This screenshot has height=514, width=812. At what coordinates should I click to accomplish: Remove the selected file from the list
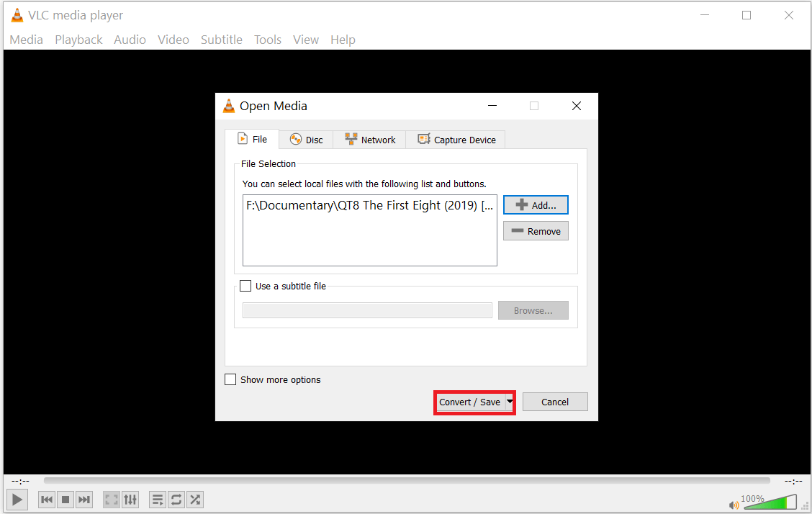click(x=536, y=231)
